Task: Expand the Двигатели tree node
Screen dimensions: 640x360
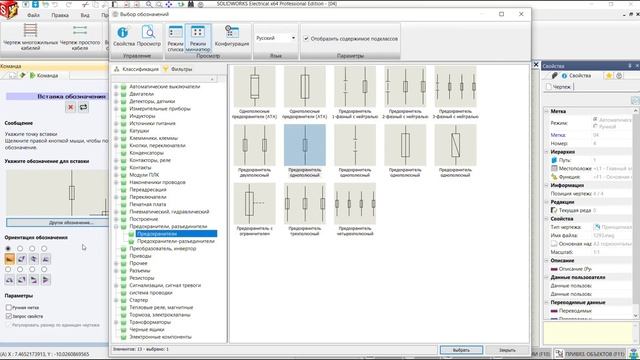Action: [116, 94]
